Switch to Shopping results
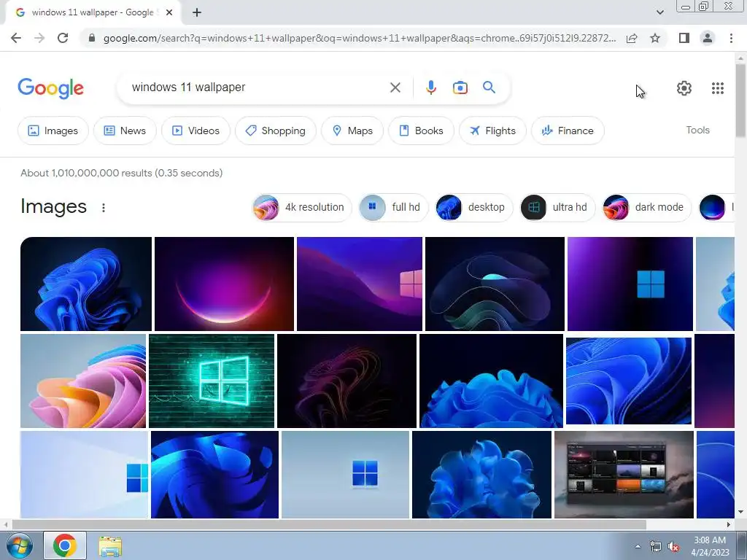Image resolution: width=747 pixels, height=560 pixels. (x=275, y=131)
